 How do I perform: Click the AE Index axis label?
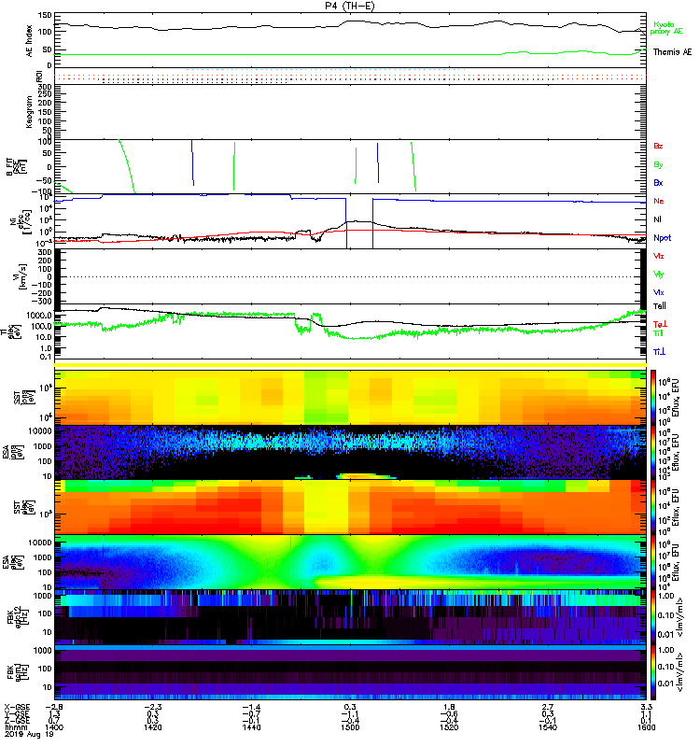tap(30, 40)
